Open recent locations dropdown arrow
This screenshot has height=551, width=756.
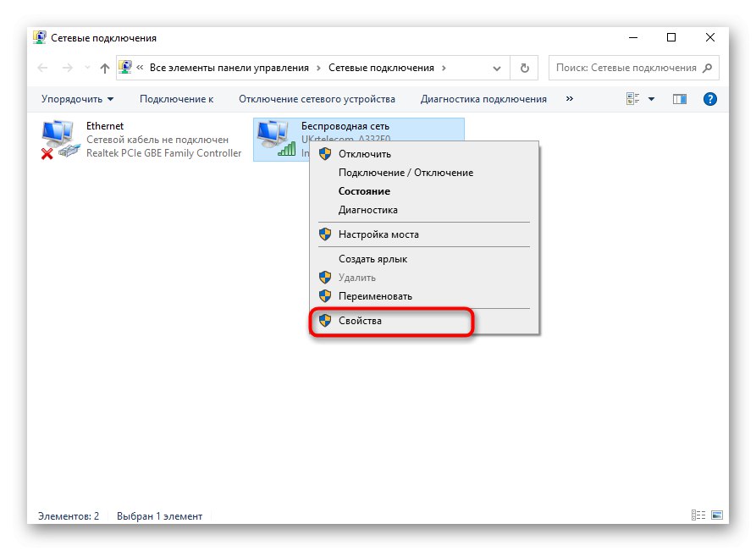[87, 68]
